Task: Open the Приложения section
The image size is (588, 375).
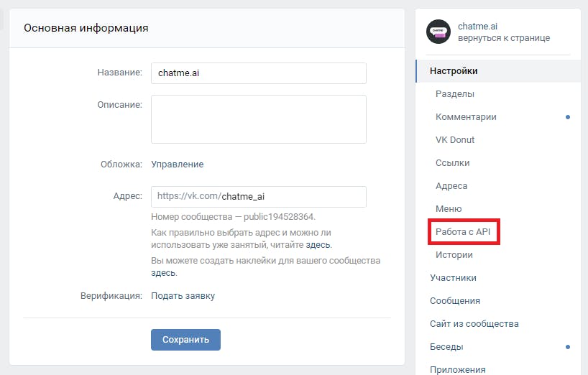Action: pyautogui.click(x=457, y=369)
